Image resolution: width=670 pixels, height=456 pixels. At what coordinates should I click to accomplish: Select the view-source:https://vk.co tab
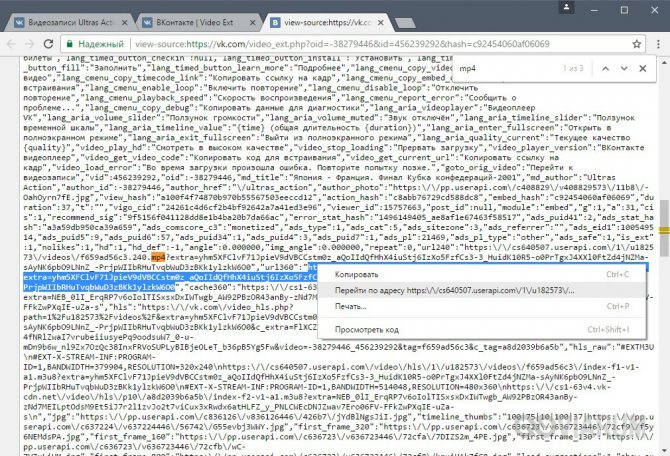pyautogui.click(x=327, y=22)
